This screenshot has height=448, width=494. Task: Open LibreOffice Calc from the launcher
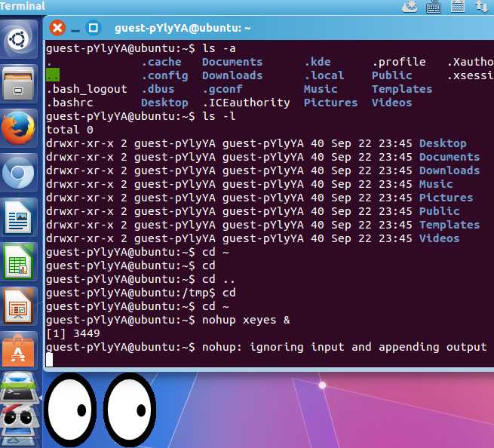tap(18, 262)
